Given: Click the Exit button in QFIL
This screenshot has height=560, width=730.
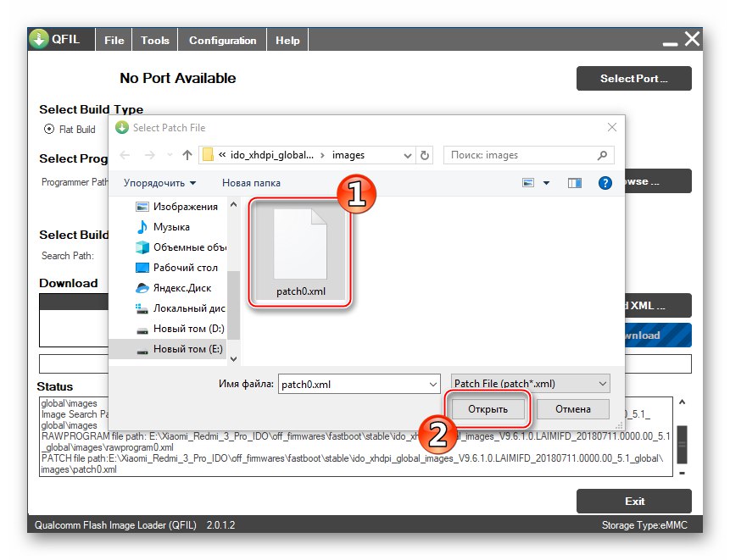Looking at the screenshot, I should (633, 501).
